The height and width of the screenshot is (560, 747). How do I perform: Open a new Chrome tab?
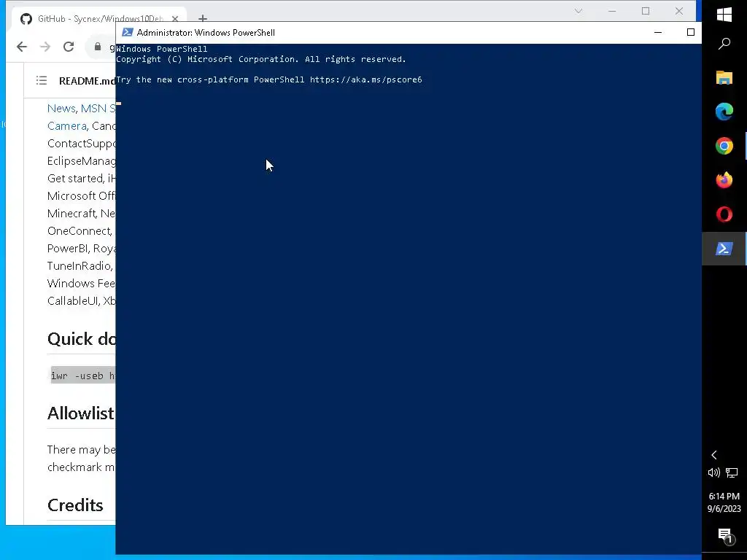[203, 18]
